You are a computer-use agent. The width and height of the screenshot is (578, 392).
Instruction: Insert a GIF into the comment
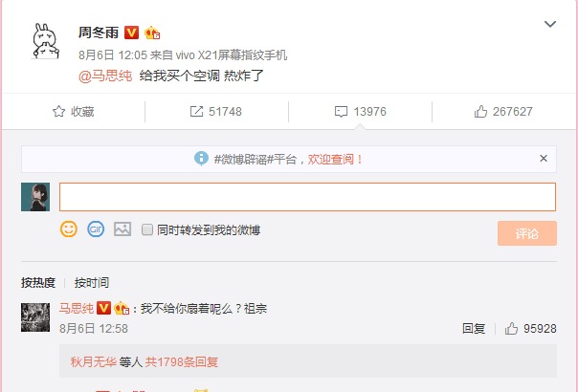96,229
